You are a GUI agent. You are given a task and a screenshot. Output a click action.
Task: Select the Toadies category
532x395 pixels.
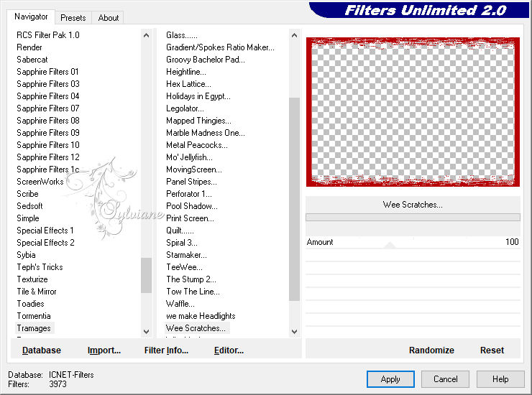[x=30, y=304]
